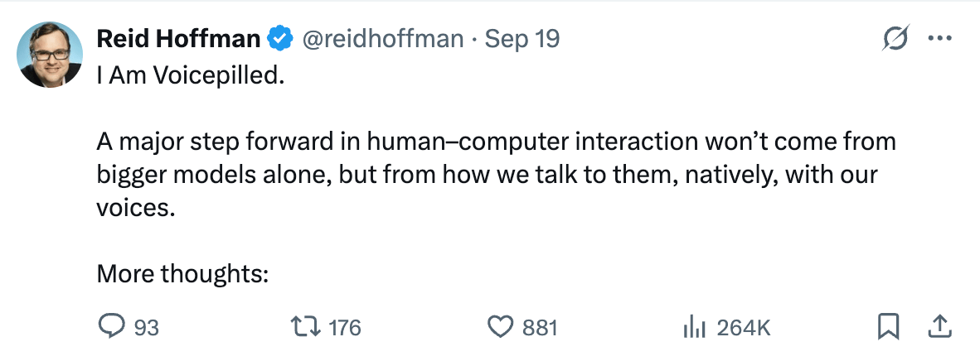Click the 93 replies count

pos(146,328)
